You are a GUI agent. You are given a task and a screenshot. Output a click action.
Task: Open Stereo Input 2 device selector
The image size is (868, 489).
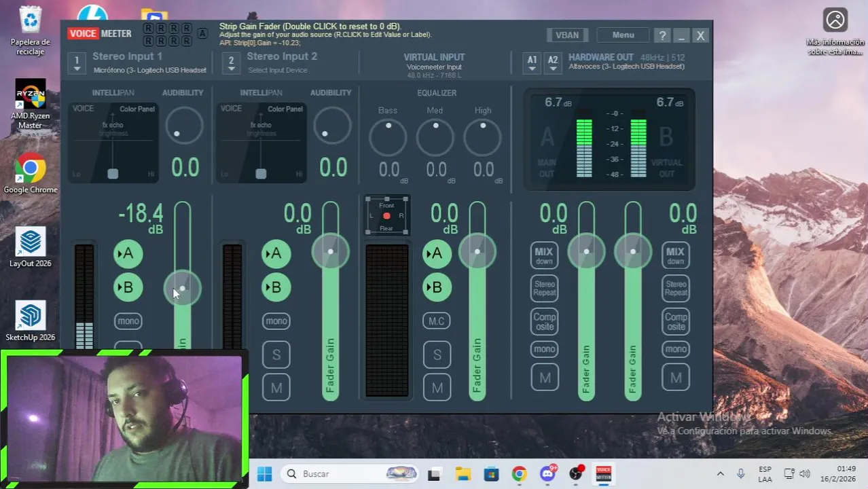tap(231, 62)
